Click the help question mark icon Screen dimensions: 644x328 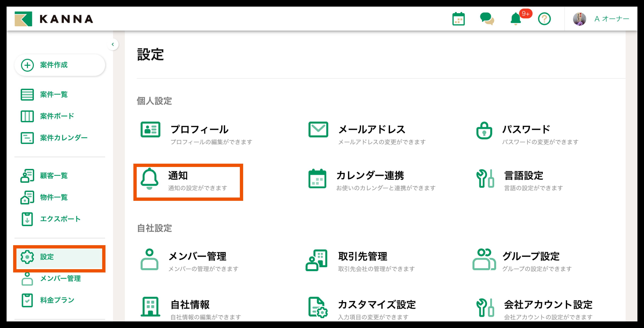[x=544, y=19]
